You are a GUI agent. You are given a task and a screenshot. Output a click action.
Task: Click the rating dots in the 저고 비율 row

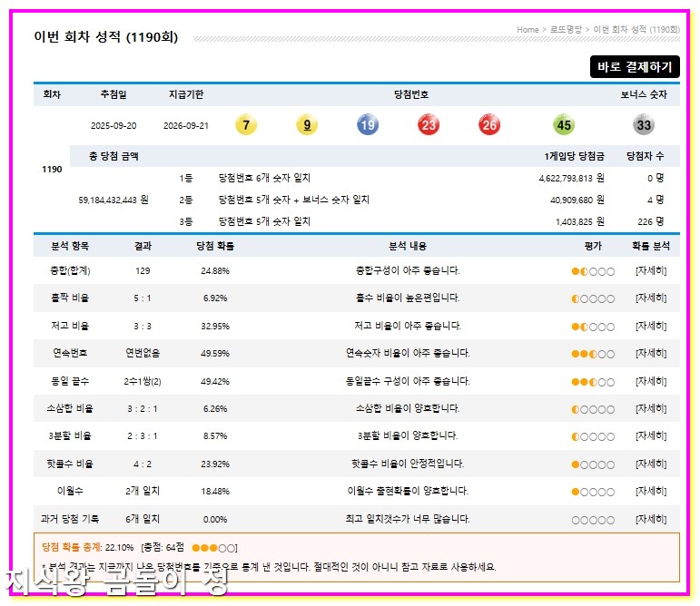coord(593,327)
